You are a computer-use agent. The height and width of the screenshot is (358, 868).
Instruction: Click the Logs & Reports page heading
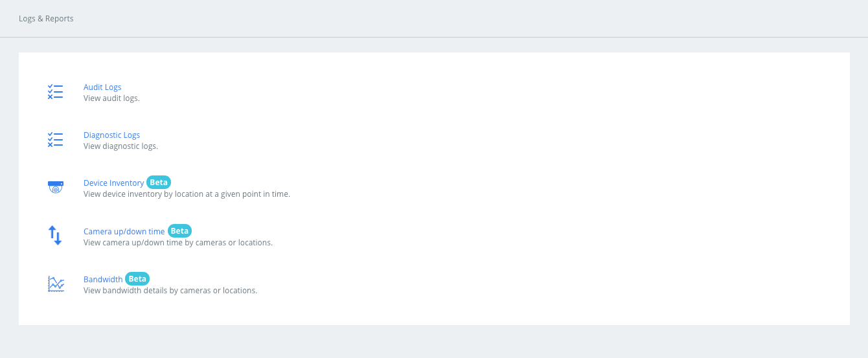[x=46, y=19]
